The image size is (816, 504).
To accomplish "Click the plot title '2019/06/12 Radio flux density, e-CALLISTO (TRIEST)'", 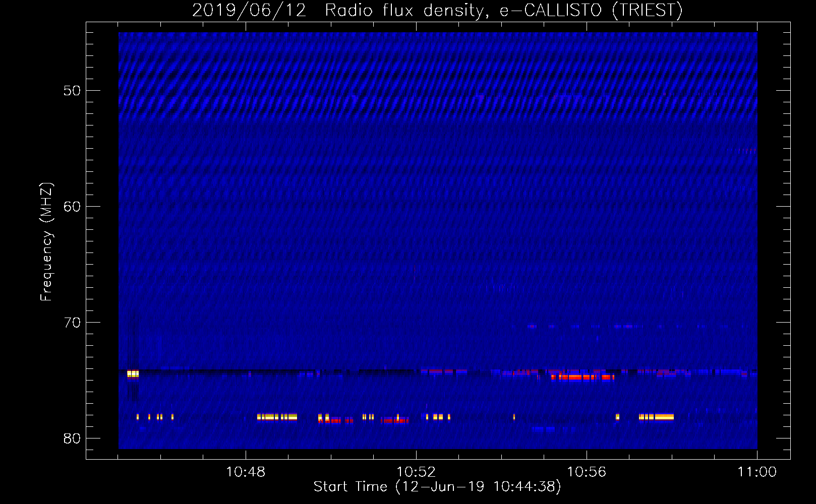I will (437, 10).
